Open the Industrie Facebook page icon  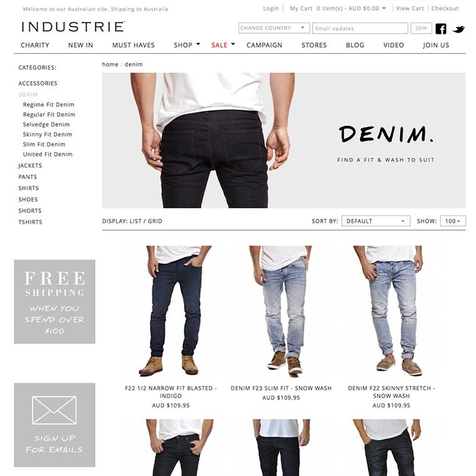point(441,29)
